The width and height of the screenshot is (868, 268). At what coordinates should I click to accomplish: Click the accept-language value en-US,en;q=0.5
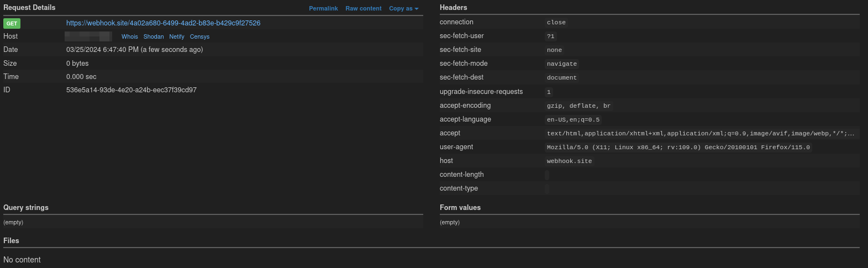(x=573, y=120)
